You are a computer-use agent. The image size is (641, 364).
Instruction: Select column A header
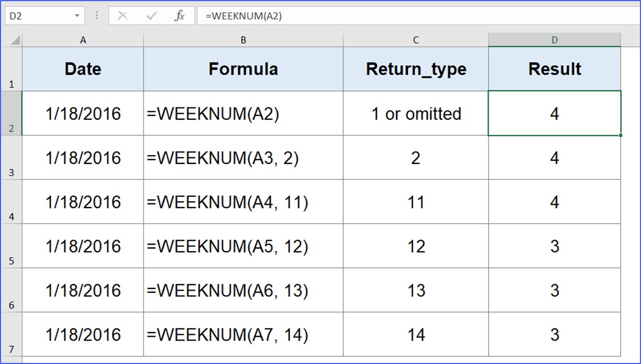(83, 39)
